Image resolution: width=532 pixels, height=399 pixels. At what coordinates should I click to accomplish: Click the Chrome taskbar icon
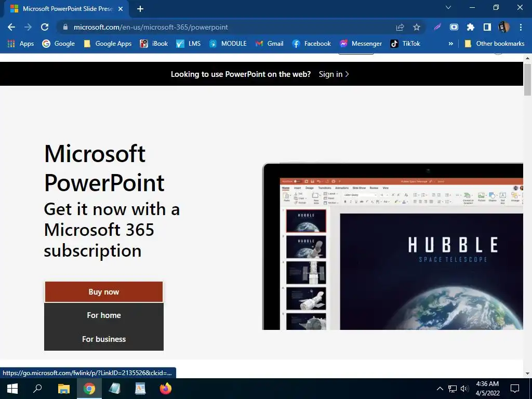tap(89, 389)
